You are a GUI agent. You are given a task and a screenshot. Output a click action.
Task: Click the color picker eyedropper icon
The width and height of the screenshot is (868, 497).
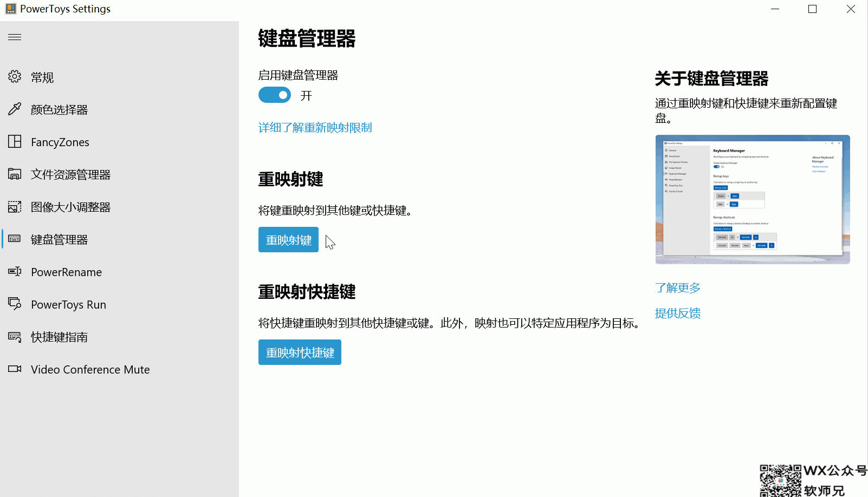(x=15, y=109)
